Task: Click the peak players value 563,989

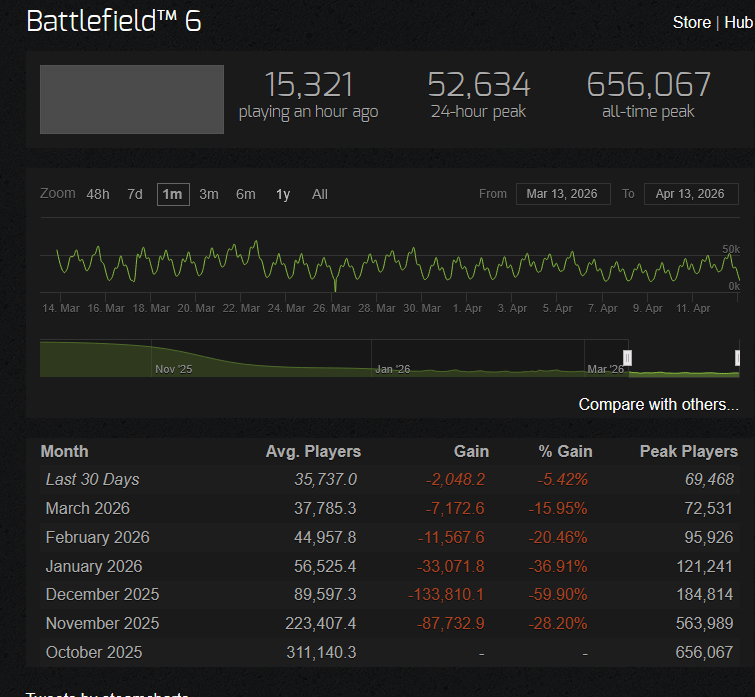Action: coord(704,623)
